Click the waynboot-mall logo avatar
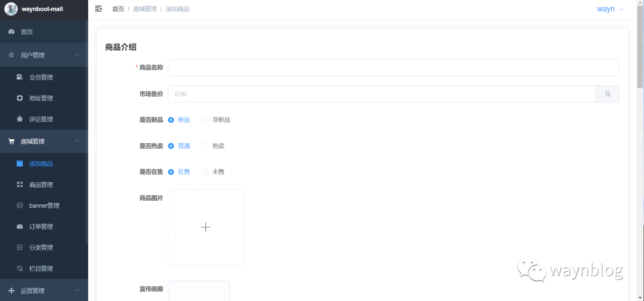Screen dimensions: 644x301 point(11,8)
